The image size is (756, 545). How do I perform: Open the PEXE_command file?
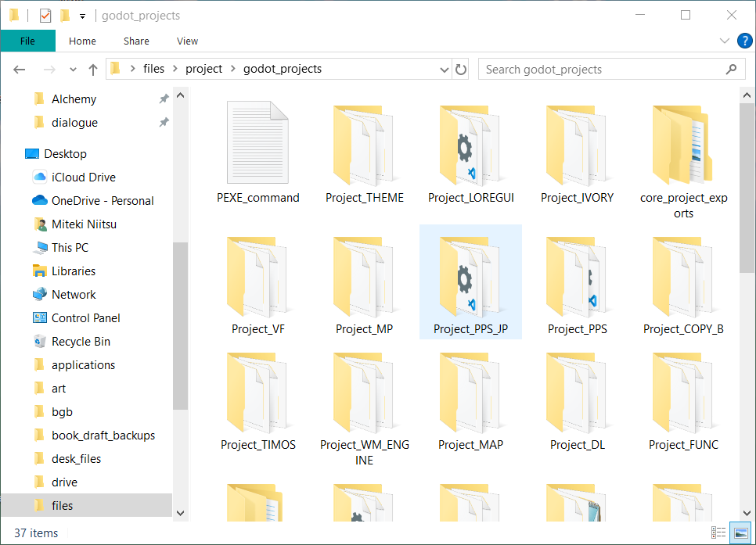(x=258, y=153)
